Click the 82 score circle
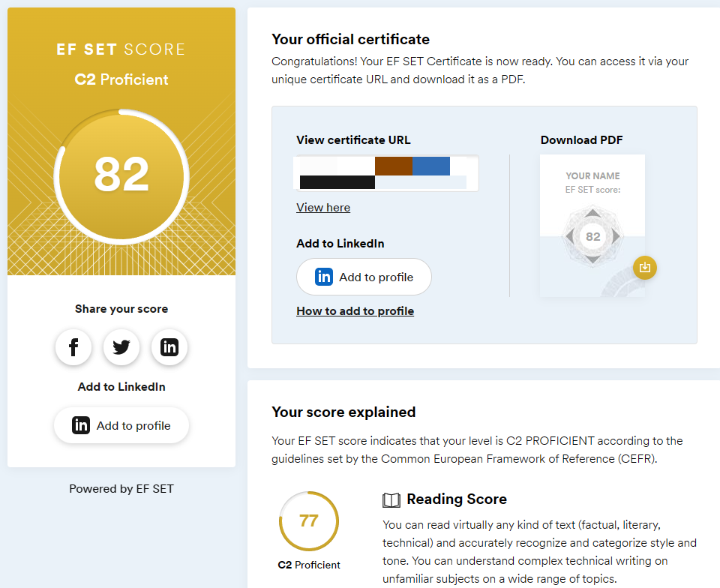Image resolution: width=720 pixels, height=588 pixels. [121, 176]
